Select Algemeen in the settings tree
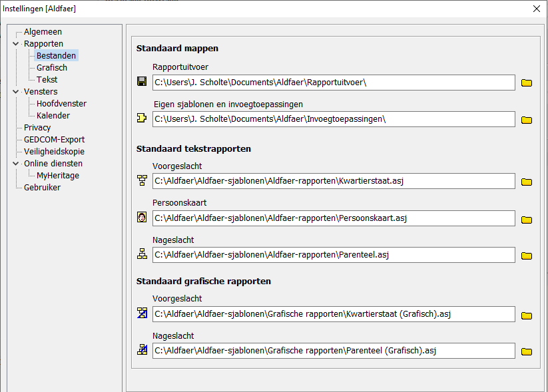Image resolution: width=548 pixels, height=392 pixels. tap(43, 32)
